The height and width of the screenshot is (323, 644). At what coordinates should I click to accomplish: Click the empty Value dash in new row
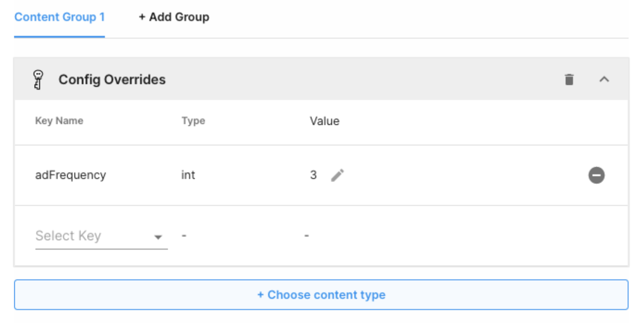pyautogui.click(x=307, y=236)
